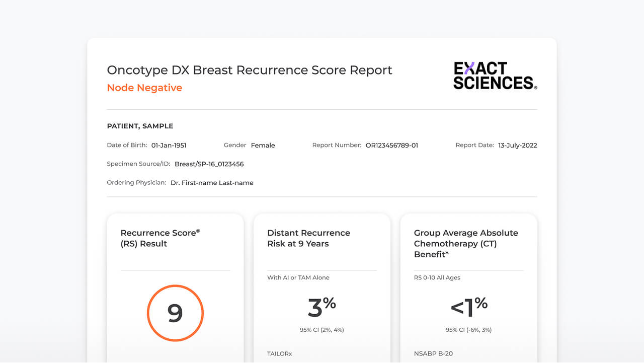The height and width of the screenshot is (363, 644).
Task: Click the 'Report Number:' label
Action: coord(337,145)
